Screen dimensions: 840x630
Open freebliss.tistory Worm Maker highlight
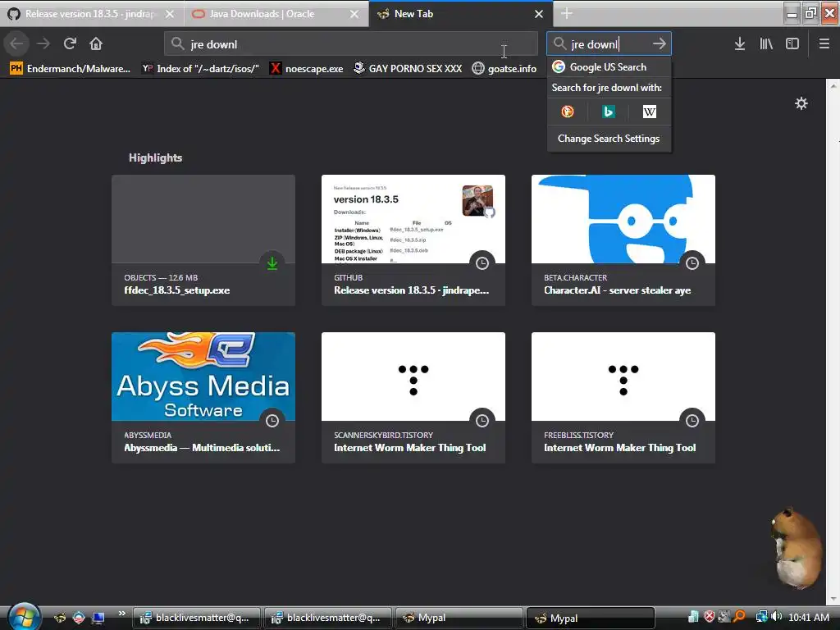[x=623, y=398]
